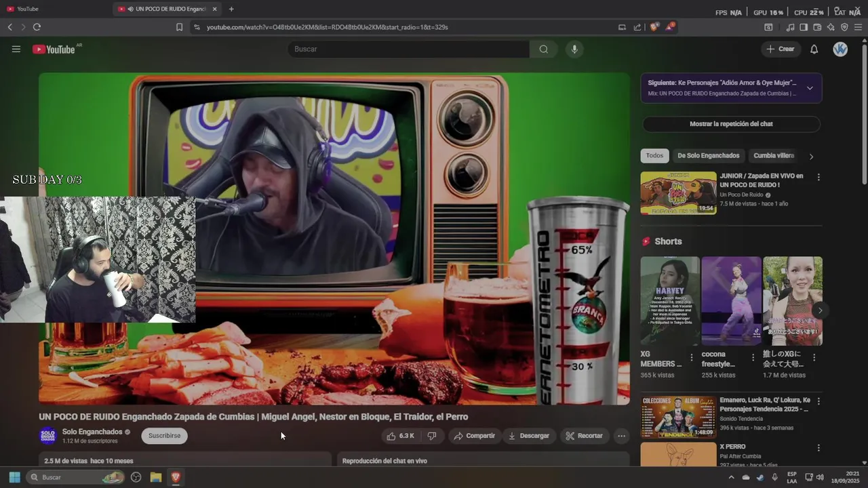Open Brave playlist music note icon
The height and width of the screenshot is (488, 868).
pyautogui.click(x=790, y=27)
